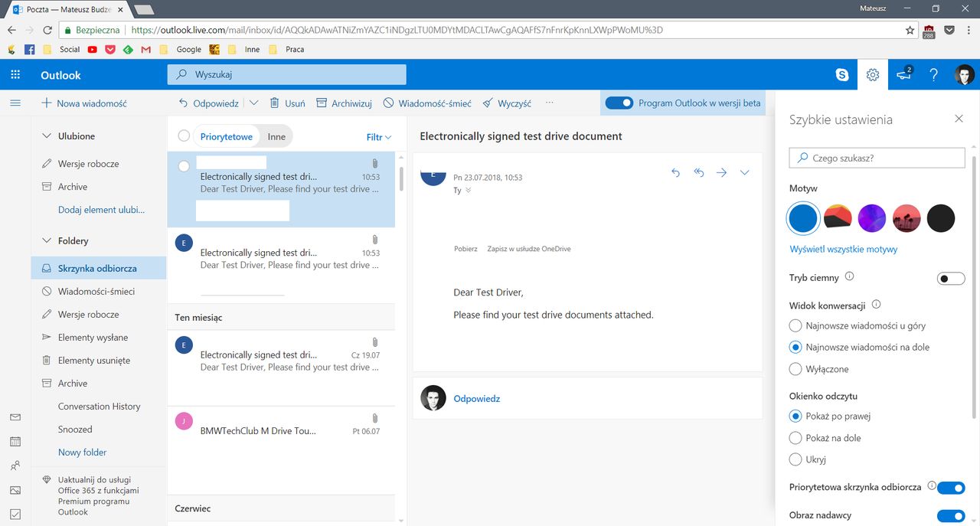Expand the Odpowiedz dropdown arrow
This screenshot has height=526, width=980.
click(x=254, y=103)
